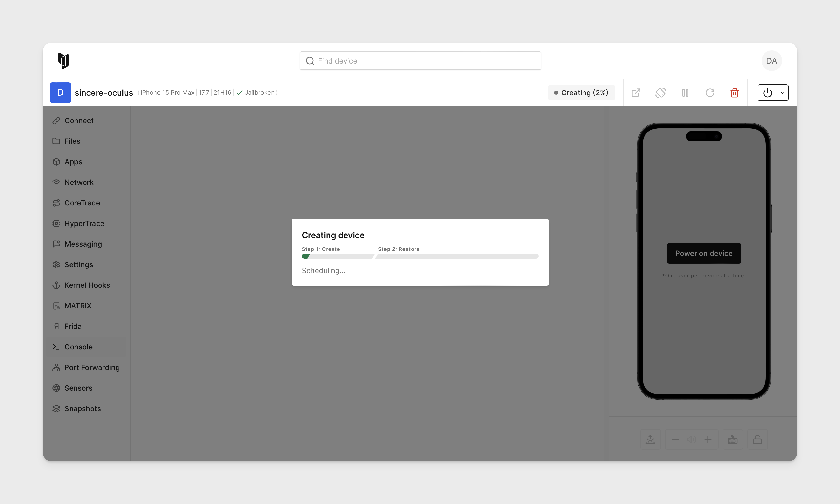The width and height of the screenshot is (840, 504).
Task: Open the Frida panel
Action: click(72, 326)
